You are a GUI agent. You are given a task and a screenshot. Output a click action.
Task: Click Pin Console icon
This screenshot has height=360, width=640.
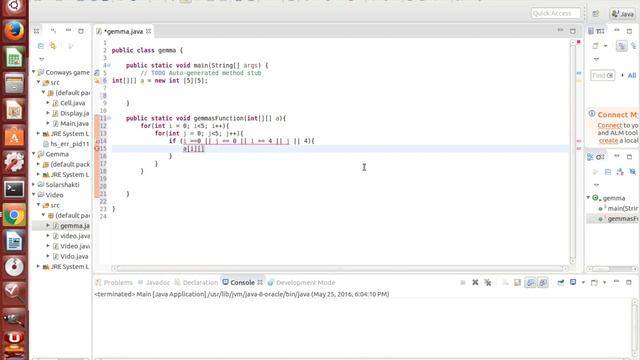point(561,282)
